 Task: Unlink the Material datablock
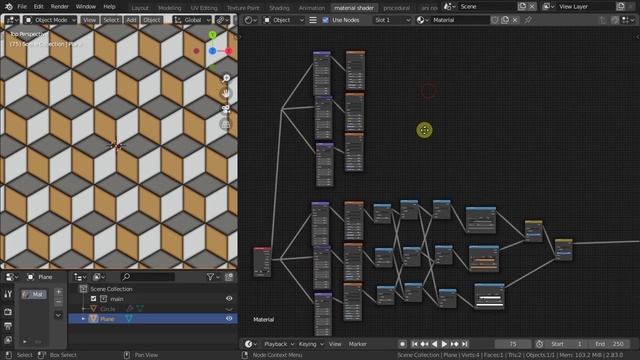click(515, 20)
